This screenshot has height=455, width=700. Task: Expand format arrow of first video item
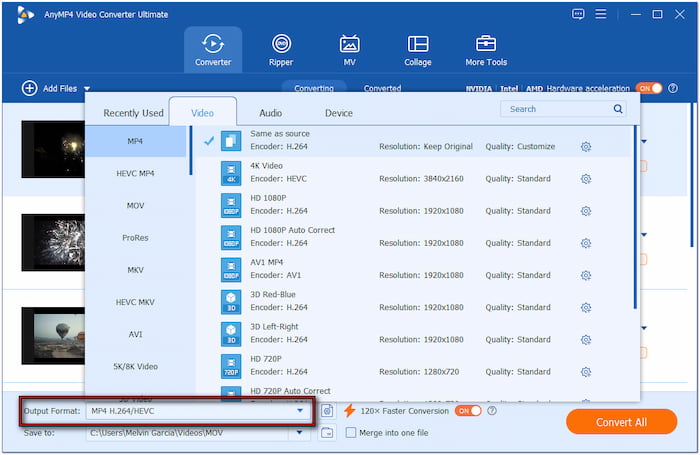point(644,142)
